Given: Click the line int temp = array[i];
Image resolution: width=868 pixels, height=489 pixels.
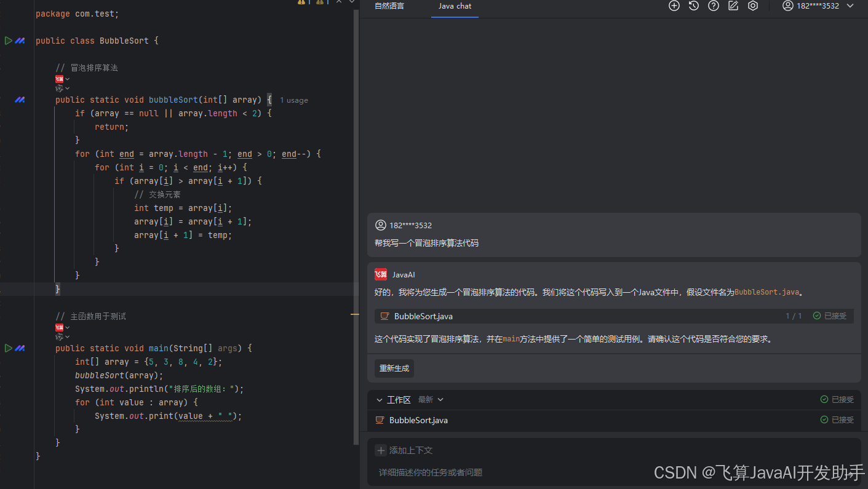Looking at the screenshot, I should coord(183,208).
